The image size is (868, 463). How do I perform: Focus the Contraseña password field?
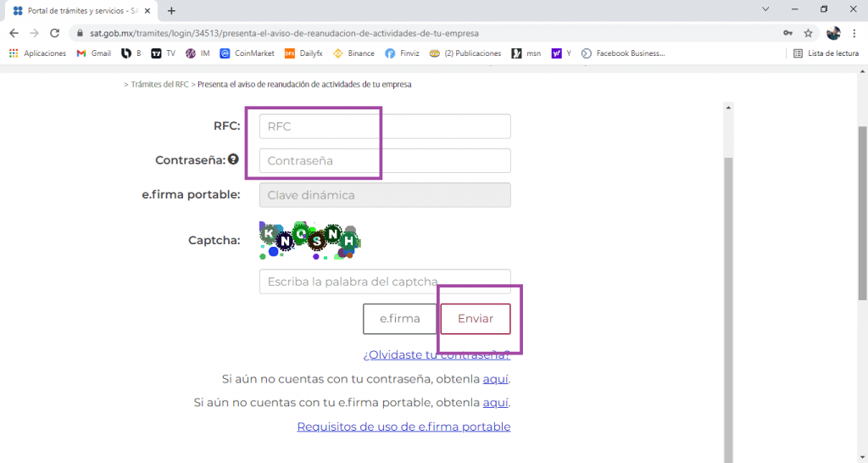tap(385, 160)
